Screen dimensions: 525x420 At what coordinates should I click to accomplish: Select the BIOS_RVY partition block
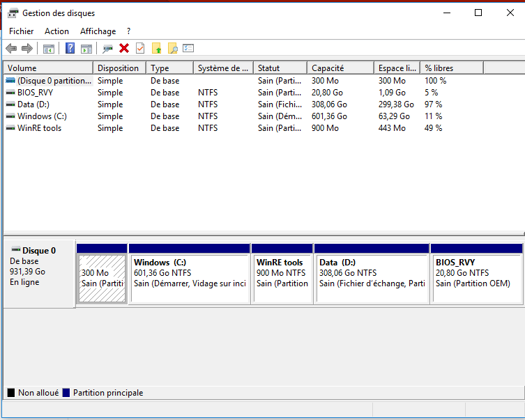pyautogui.click(x=476, y=274)
